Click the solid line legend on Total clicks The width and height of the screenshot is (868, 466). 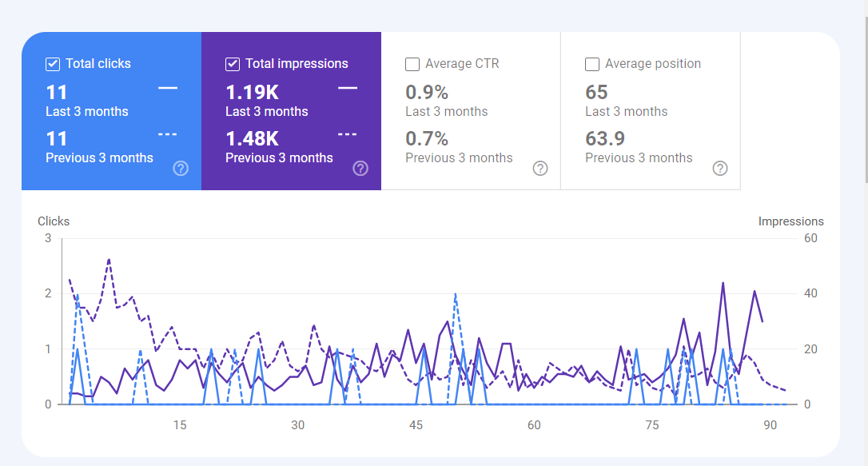click(168, 88)
